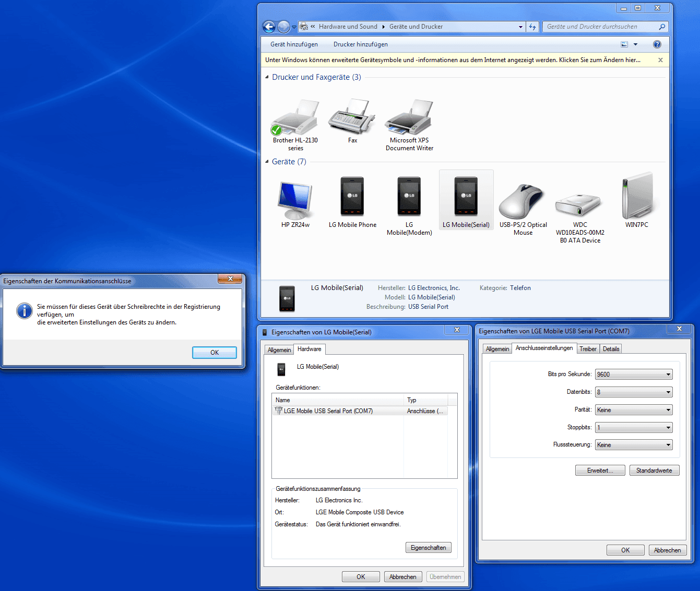Viewport: 700px width, 591px height.
Task: Open the Parität dropdown
Action: [634, 410]
